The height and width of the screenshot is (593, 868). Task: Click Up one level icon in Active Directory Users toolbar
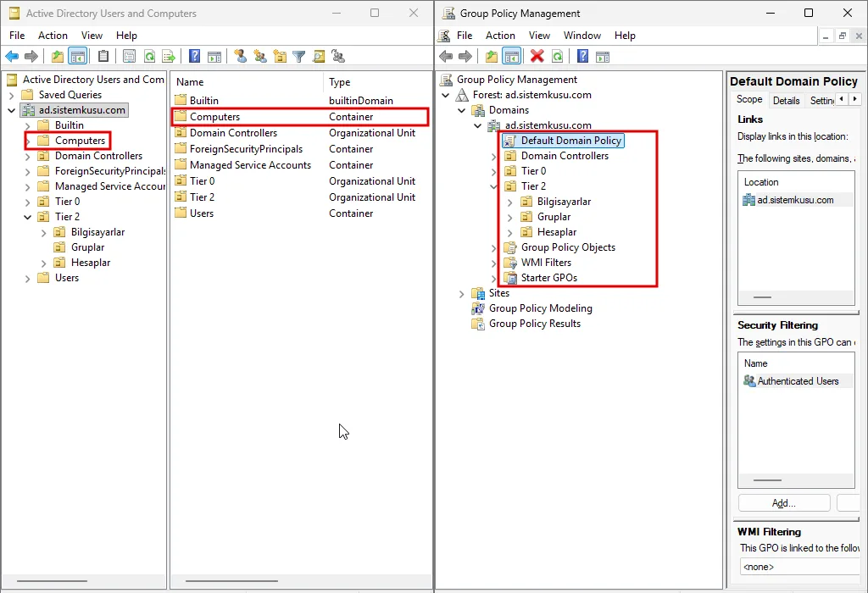point(57,56)
